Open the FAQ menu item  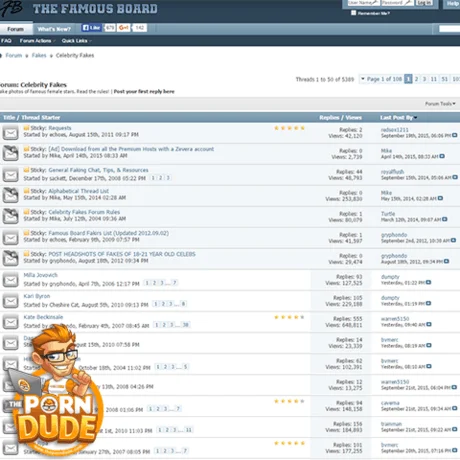[6, 41]
